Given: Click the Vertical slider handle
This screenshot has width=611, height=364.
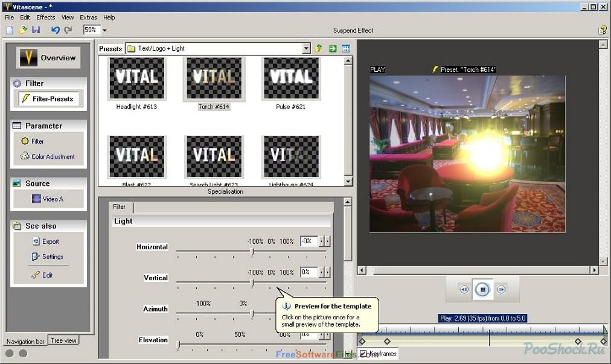Looking at the screenshot, I should (x=252, y=283).
